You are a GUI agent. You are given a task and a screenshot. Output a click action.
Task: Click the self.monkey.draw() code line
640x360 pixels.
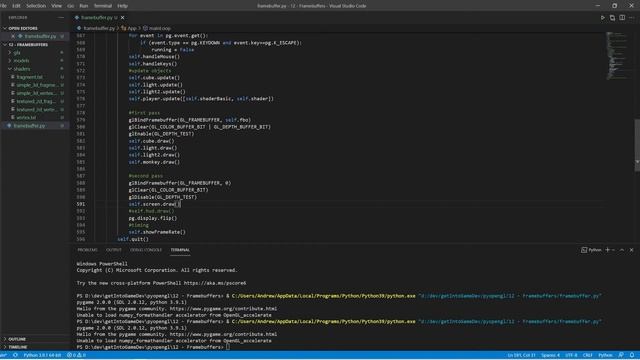tap(154, 162)
